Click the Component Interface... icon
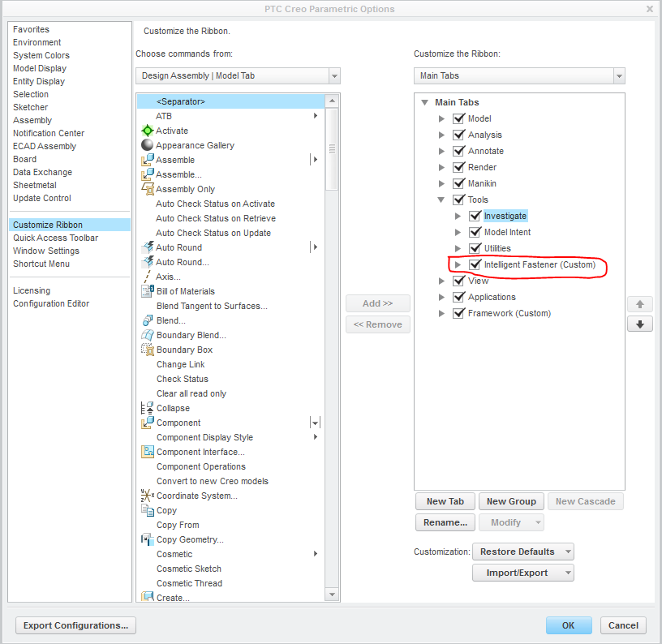662x644 pixels. tap(148, 452)
